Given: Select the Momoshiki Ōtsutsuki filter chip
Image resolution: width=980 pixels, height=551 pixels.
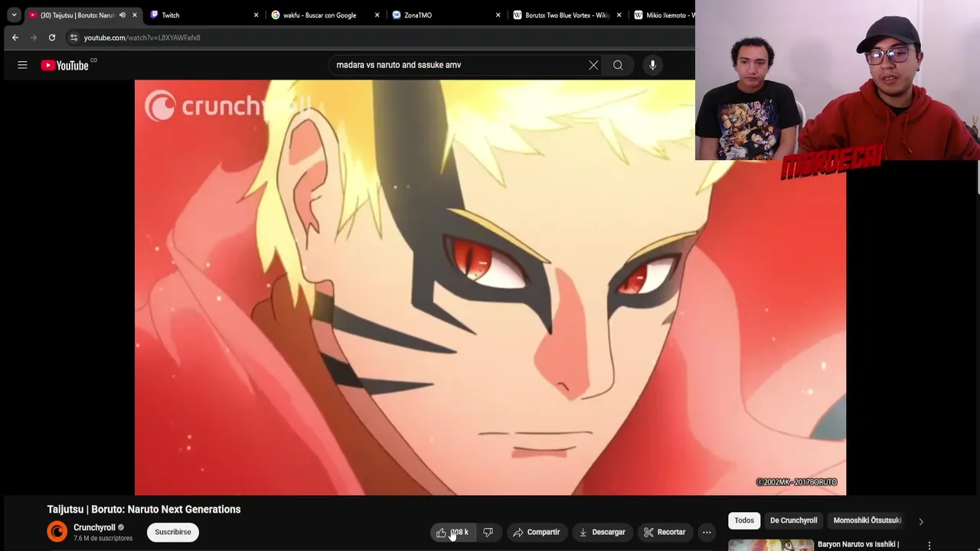Looking at the screenshot, I should point(867,520).
